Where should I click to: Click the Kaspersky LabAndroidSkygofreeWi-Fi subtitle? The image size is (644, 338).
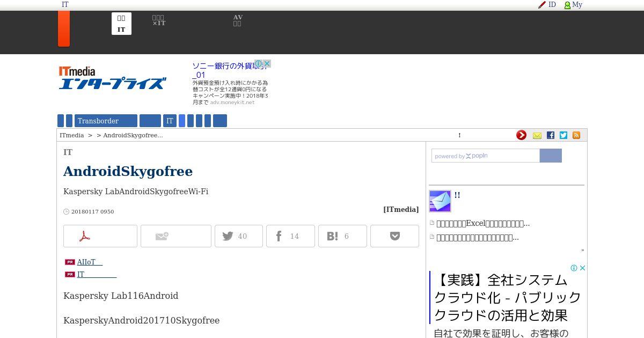coord(136,192)
